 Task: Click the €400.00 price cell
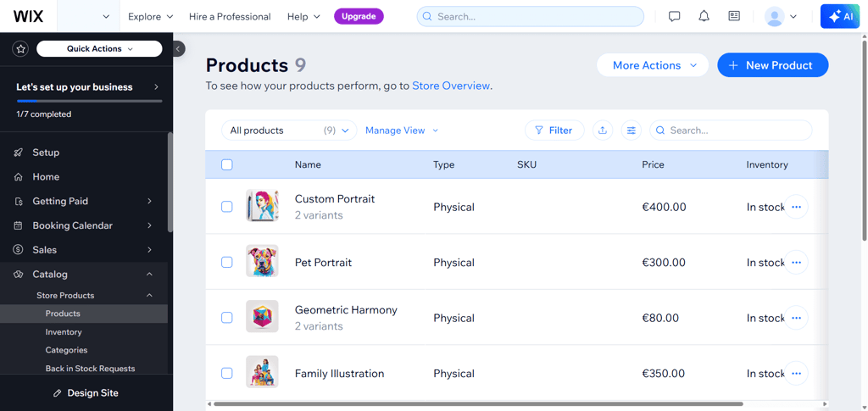[664, 207]
